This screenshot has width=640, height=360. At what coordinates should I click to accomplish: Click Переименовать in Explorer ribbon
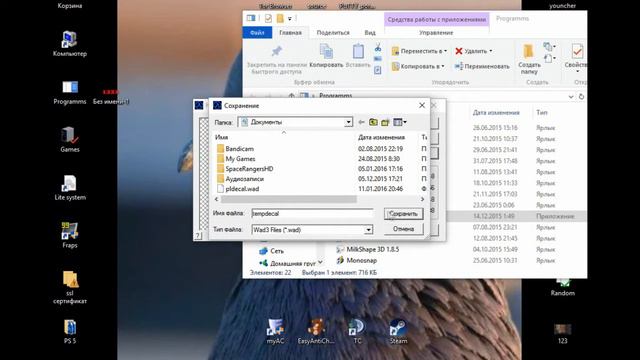(482, 66)
